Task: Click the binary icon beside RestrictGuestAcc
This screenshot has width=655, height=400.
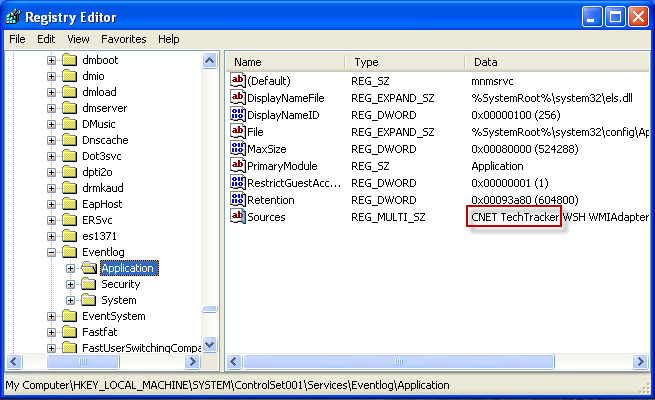Action: [x=238, y=182]
